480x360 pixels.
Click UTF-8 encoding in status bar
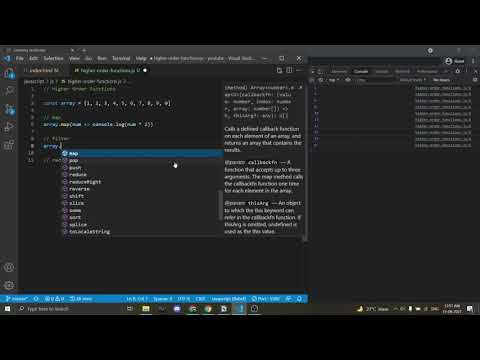pyautogui.click(x=184, y=299)
